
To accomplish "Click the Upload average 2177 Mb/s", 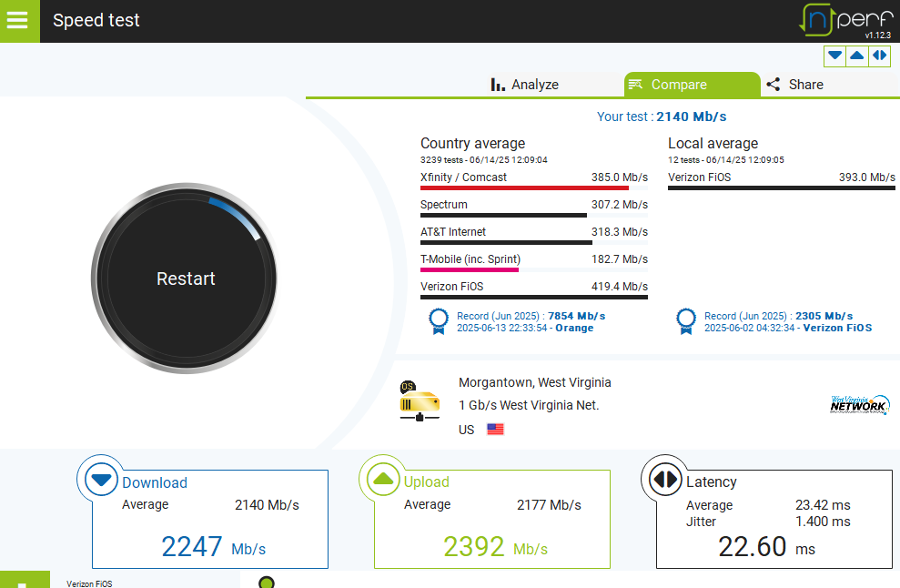I will click(549, 505).
